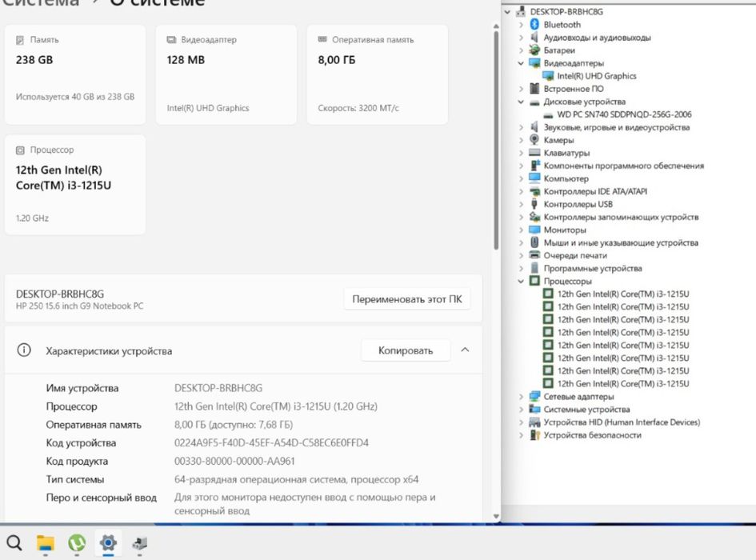
Task: Click the Видеоадаптер card icon
Action: click(x=171, y=39)
